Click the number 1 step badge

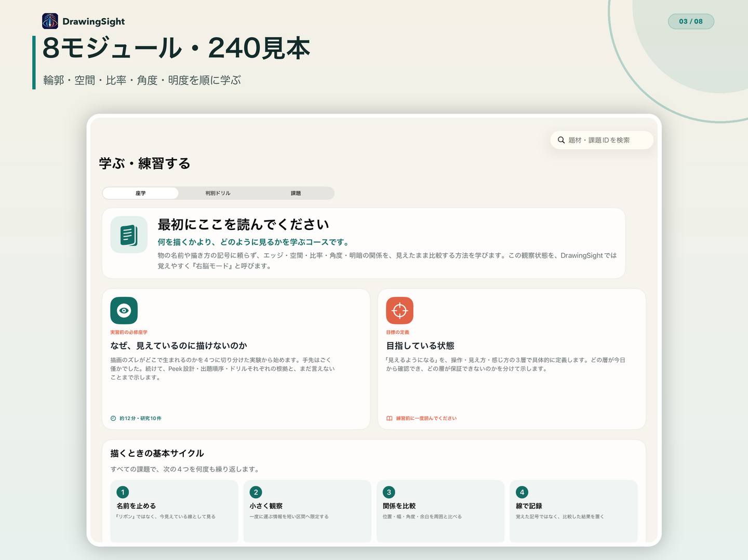(123, 492)
